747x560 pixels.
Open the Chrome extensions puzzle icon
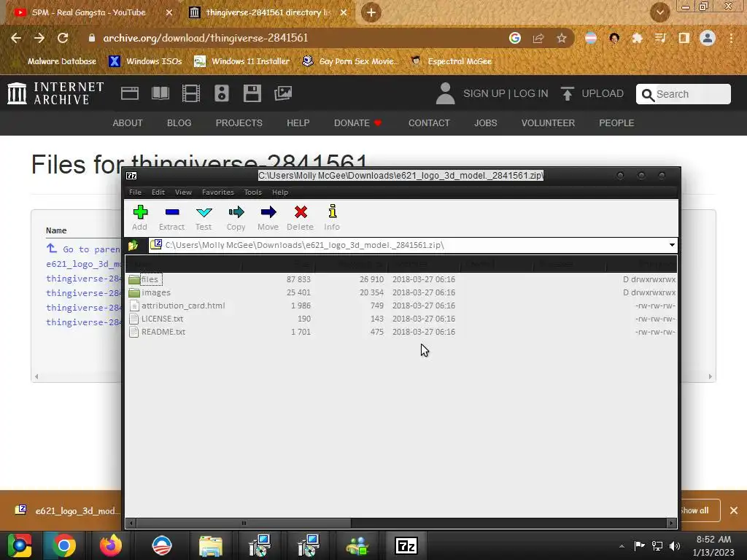click(x=637, y=38)
